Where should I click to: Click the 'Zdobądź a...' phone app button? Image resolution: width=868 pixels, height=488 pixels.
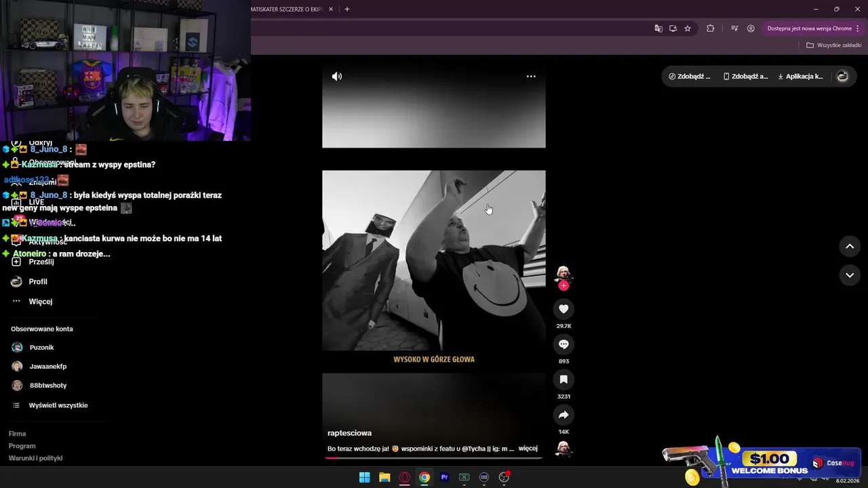click(746, 77)
